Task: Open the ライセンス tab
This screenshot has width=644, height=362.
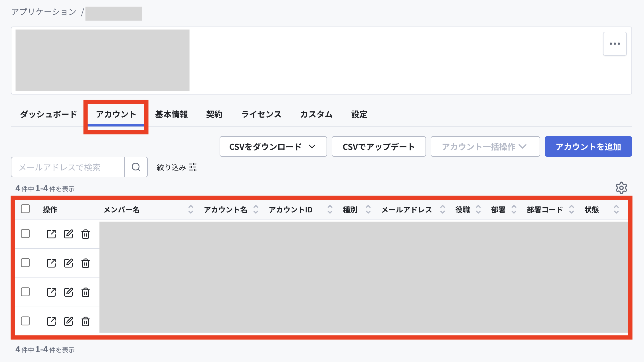Action: click(261, 114)
